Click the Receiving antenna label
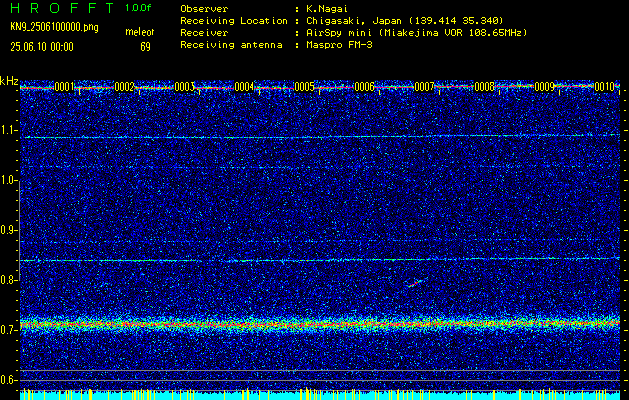Screen dimensions: 629x400 (x=231, y=45)
